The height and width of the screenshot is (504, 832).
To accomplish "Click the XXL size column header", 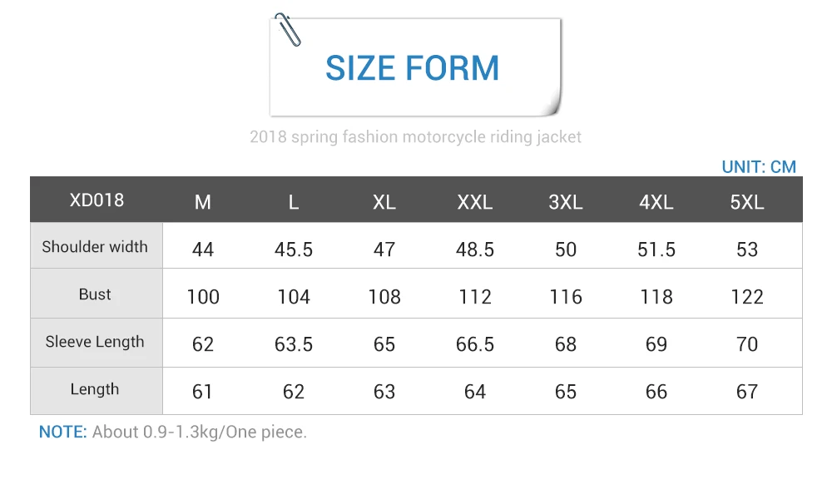I will (475, 202).
